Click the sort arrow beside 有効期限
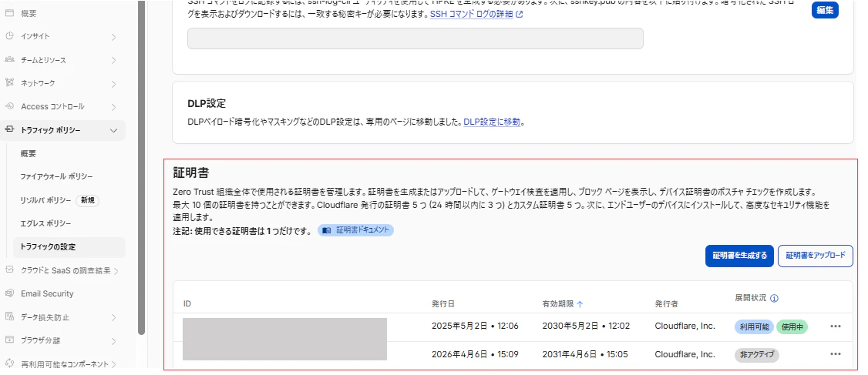The image size is (868, 375). click(x=580, y=303)
